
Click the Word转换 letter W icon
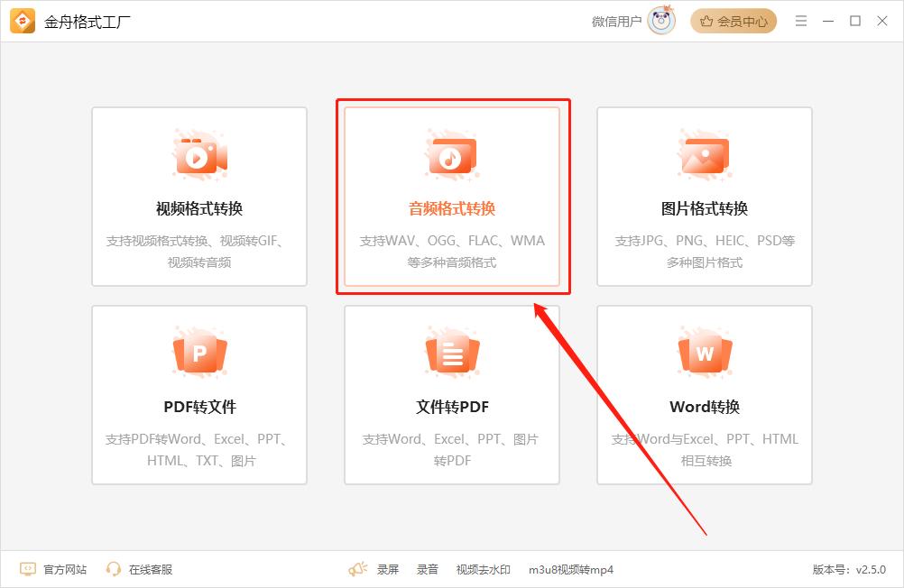[705, 353]
